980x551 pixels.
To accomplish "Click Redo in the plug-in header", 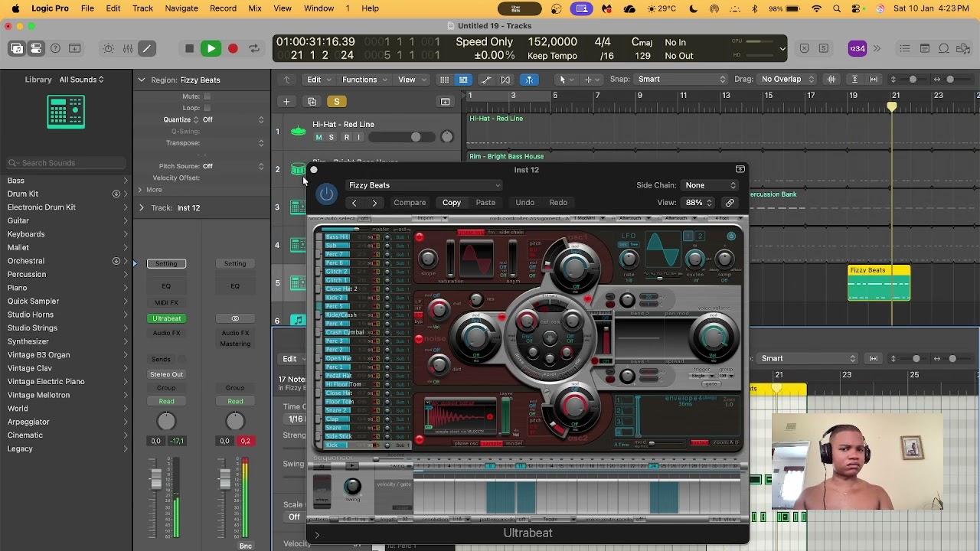I will [x=558, y=203].
